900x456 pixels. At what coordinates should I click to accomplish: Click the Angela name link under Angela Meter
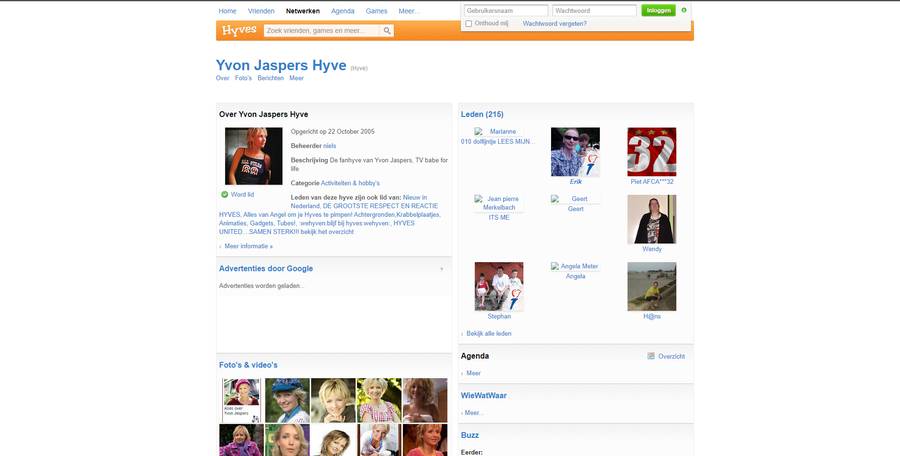[x=575, y=276]
